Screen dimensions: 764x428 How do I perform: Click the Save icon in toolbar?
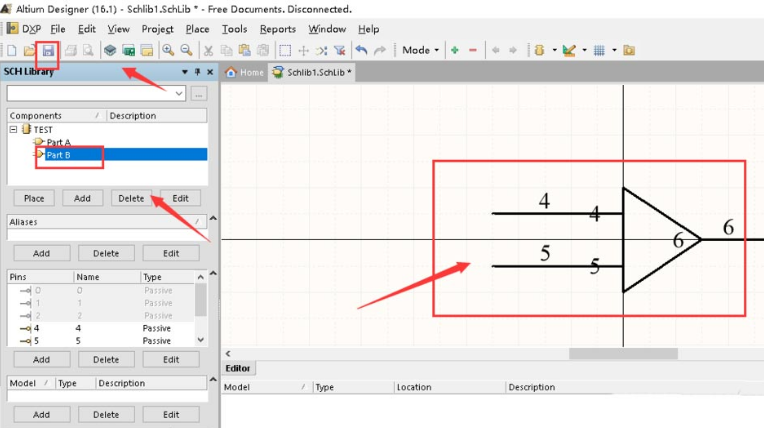point(48,51)
